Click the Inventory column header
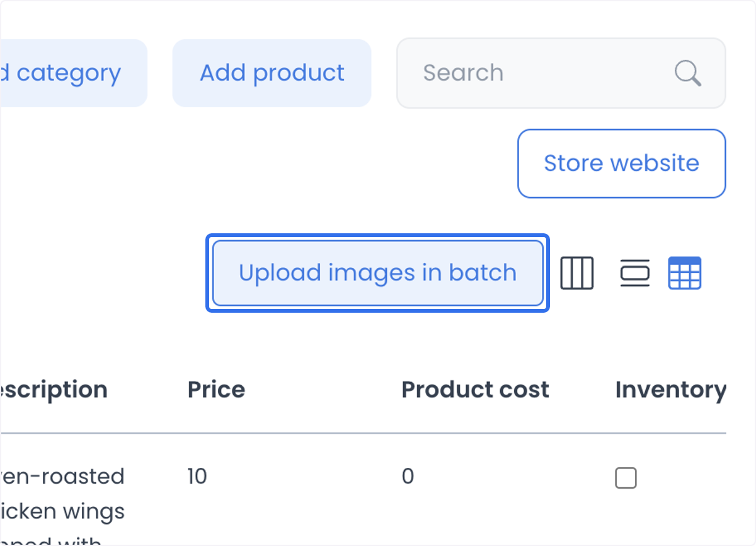The image size is (756, 546). (670, 390)
